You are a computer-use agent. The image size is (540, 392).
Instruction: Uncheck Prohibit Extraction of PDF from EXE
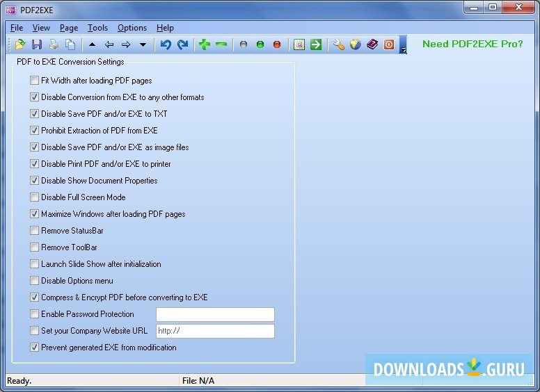tap(34, 131)
